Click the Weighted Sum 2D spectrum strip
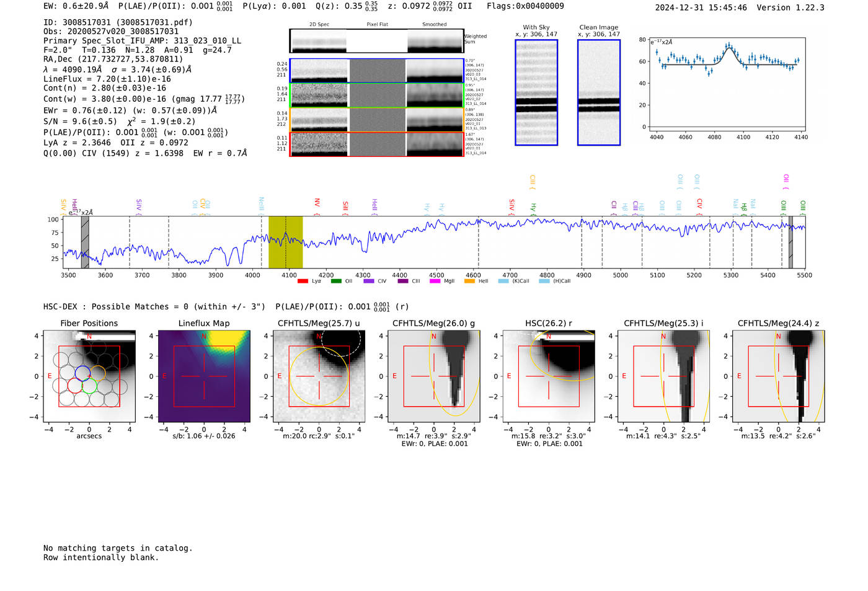 coord(377,41)
